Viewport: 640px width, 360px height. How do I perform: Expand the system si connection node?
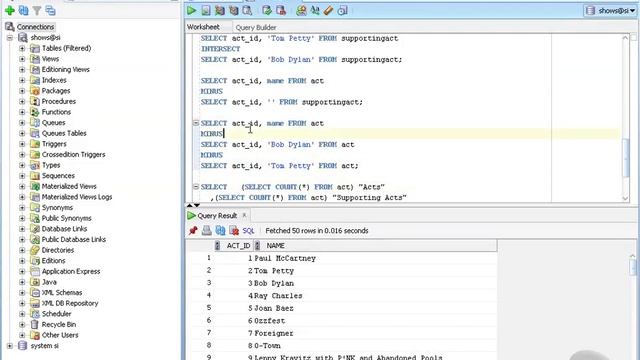(x=10, y=346)
